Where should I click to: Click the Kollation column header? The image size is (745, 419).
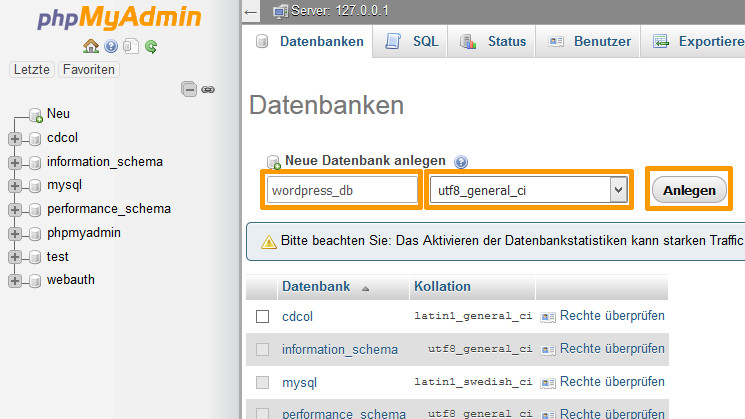tap(442, 286)
